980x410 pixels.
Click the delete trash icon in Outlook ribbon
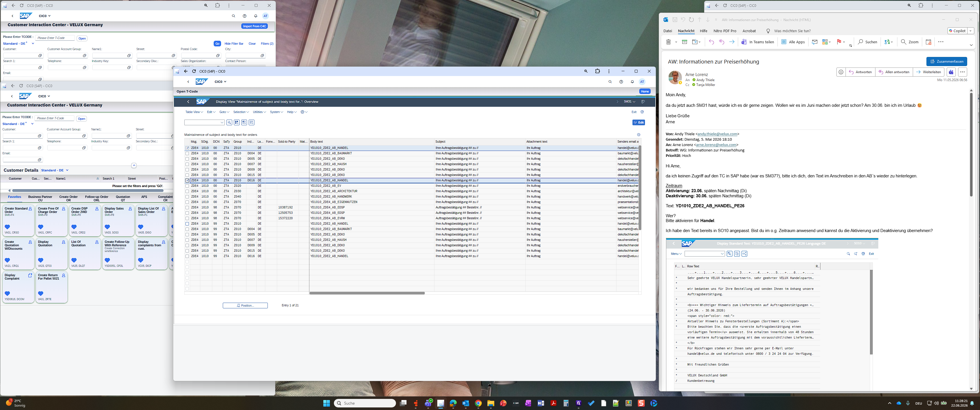(668, 42)
